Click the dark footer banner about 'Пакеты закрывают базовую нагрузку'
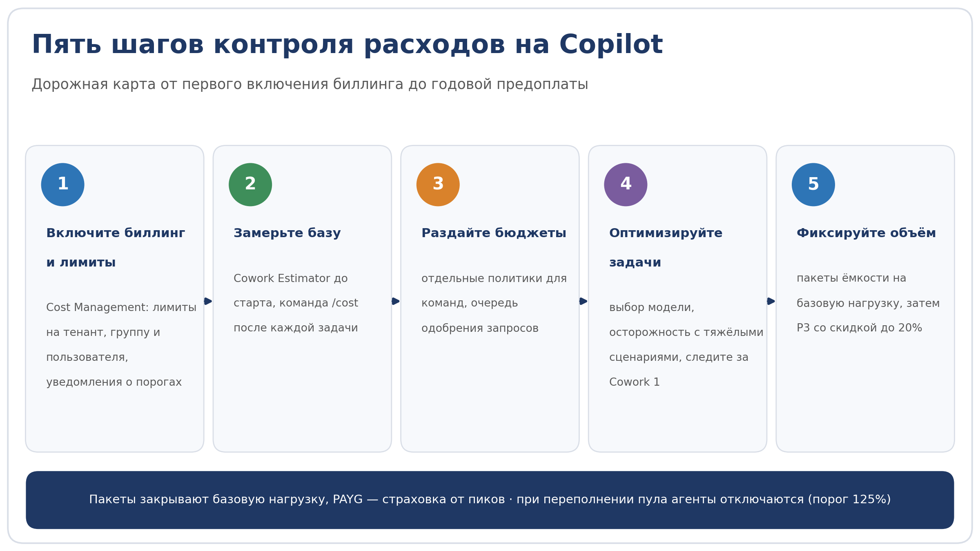 pos(490,500)
